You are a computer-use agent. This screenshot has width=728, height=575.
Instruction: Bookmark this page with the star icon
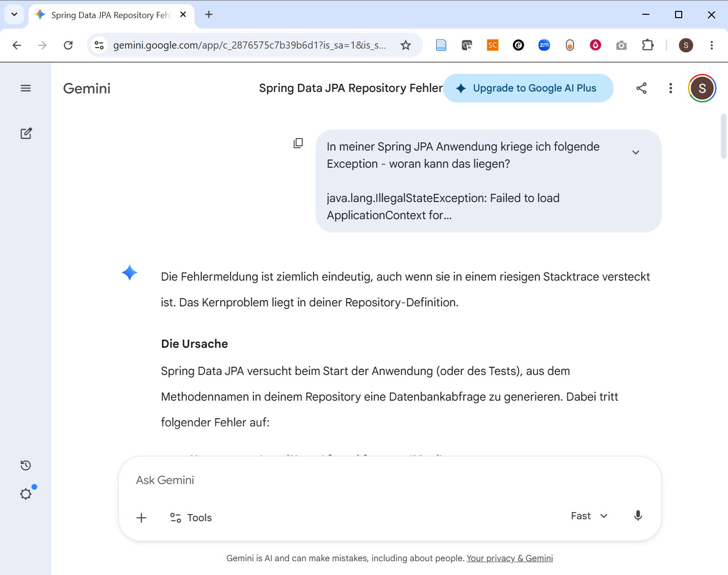pos(406,45)
